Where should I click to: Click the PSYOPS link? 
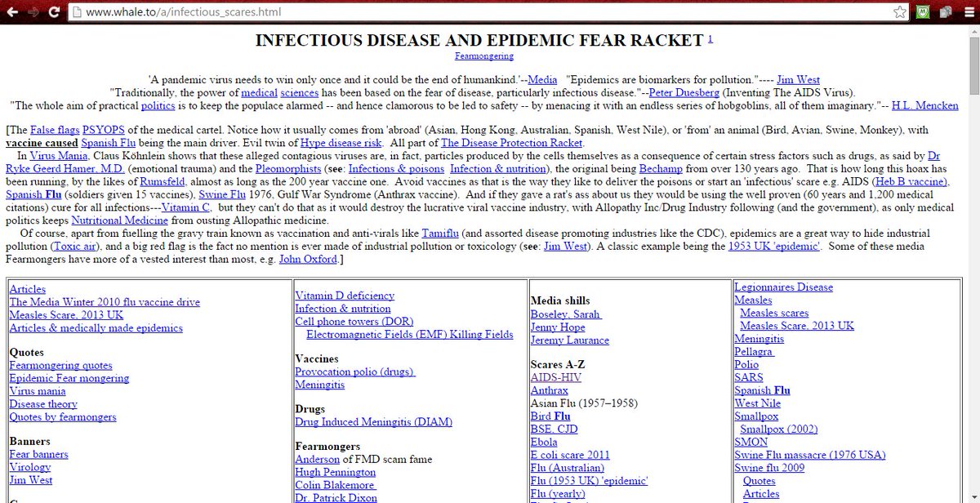click(x=104, y=130)
